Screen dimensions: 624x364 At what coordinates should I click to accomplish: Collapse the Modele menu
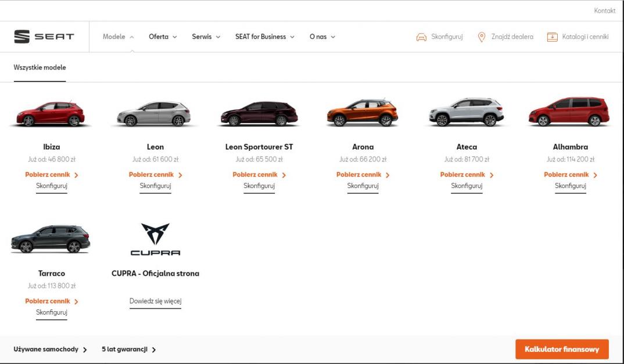[x=118, y=37]
